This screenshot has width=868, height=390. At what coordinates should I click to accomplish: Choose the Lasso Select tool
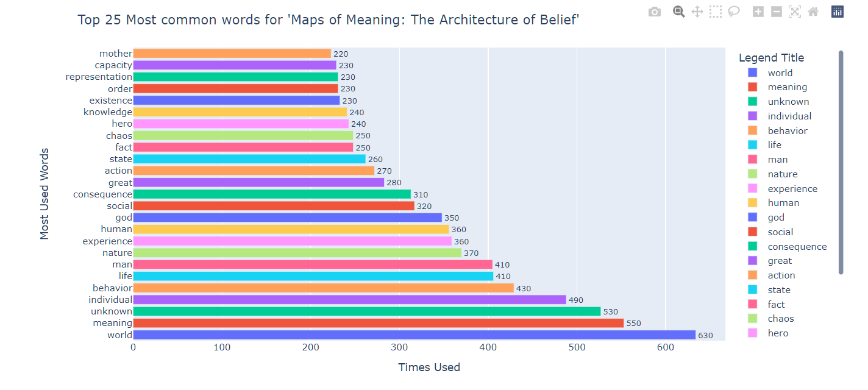click(x=733, y=12)
